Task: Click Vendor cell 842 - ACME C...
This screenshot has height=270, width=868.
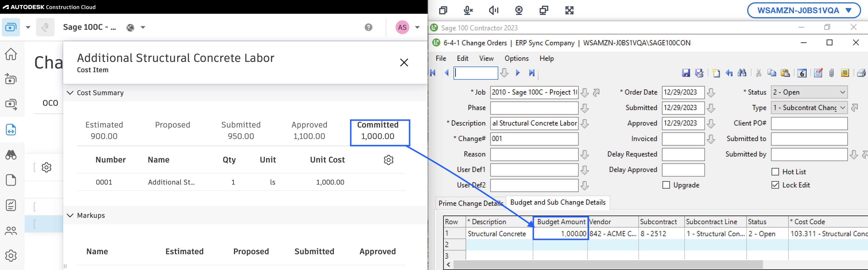Action: (613, 234)
